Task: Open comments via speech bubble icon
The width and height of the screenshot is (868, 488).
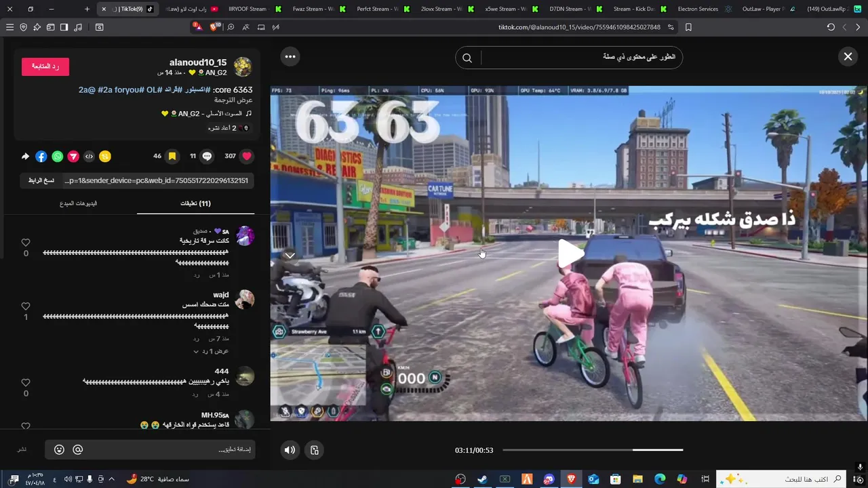Action: 207,156
